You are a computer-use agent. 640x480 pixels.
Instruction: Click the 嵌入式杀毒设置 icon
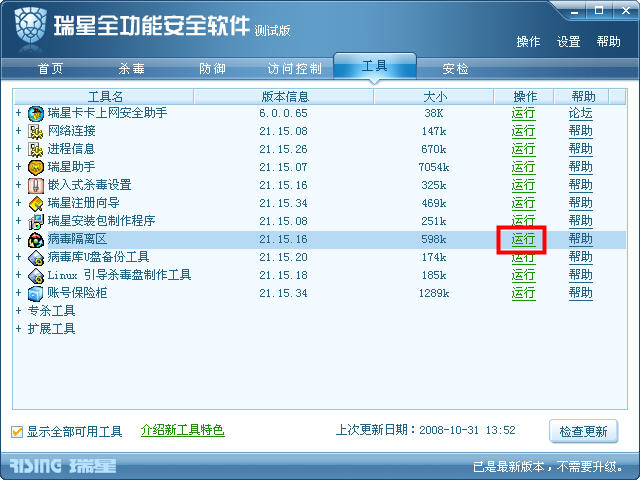(x=36, y=185)
